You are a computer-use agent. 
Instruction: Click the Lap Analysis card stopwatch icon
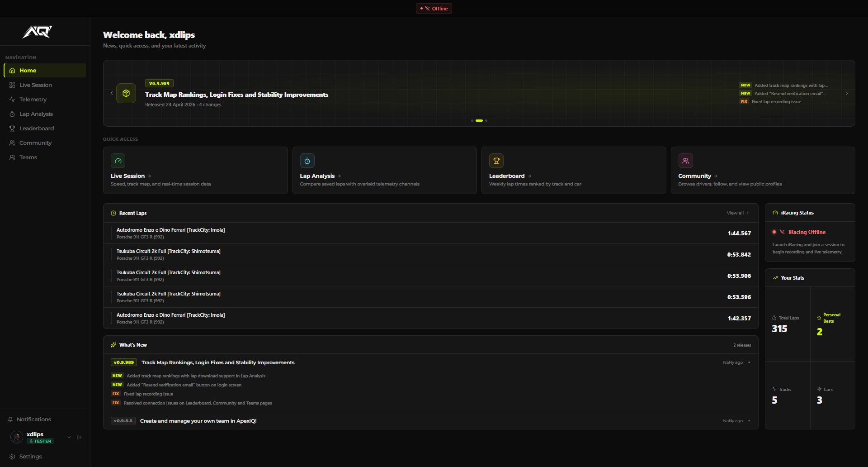(307, 161)
